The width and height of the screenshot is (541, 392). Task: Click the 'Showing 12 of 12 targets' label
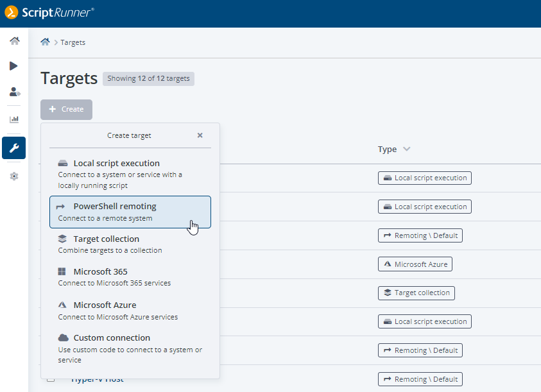coord(148,79)
